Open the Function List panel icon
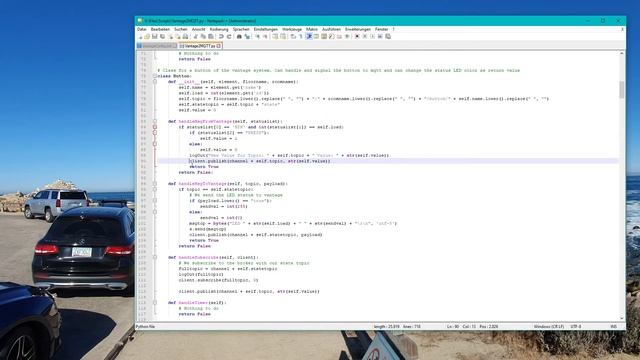This screenshot has height=360, width=640. coord(331,36)
